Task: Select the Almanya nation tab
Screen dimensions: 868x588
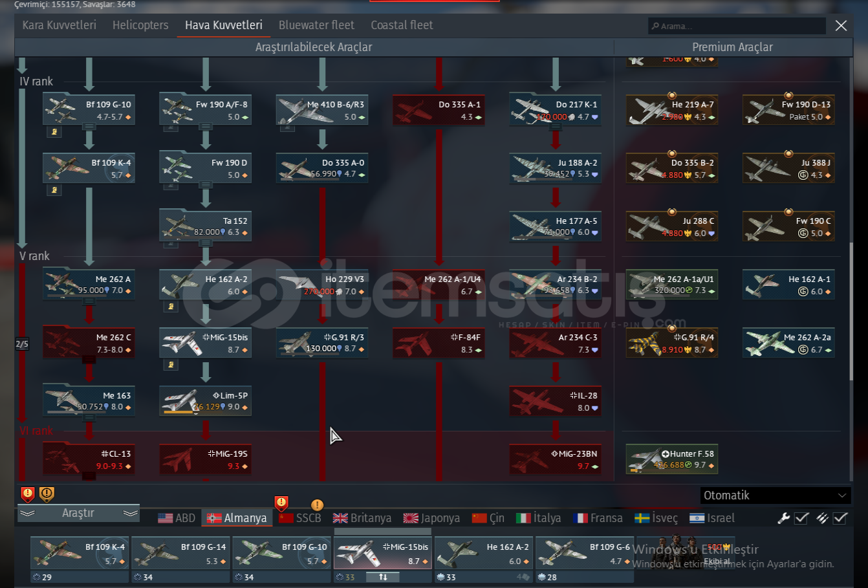Action: [x=237, y=518]
